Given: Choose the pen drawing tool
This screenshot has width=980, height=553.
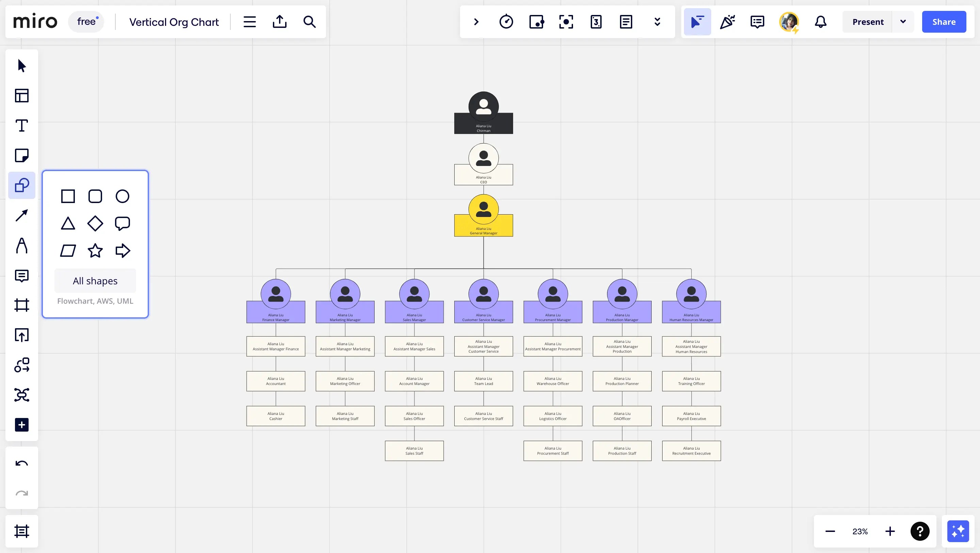Looking at the screenshot, I should coord(22,245).
